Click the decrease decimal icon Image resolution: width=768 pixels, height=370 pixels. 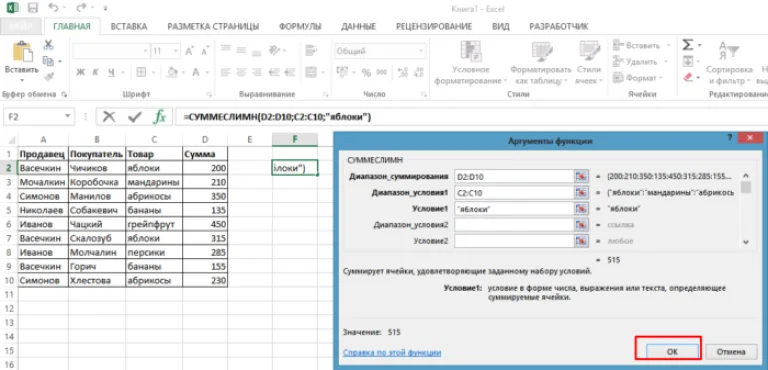point(418,73)
